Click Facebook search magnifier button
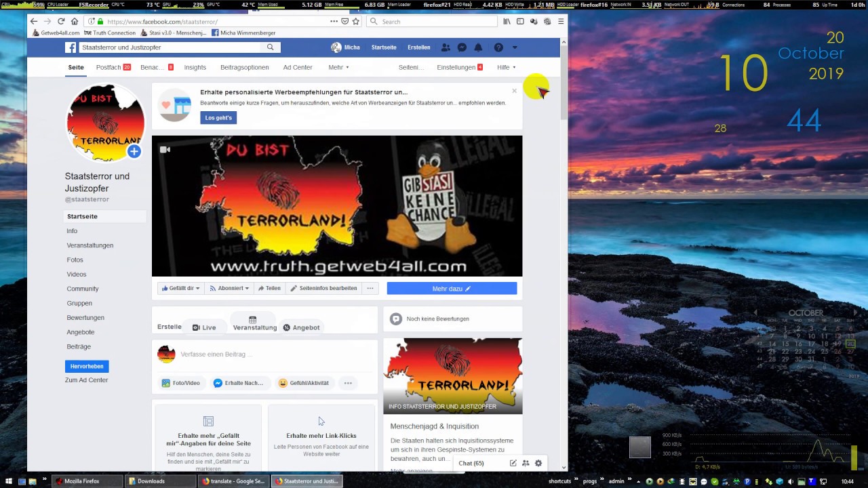The height and width of the screenshot is (488, 868). click(270, 47)
